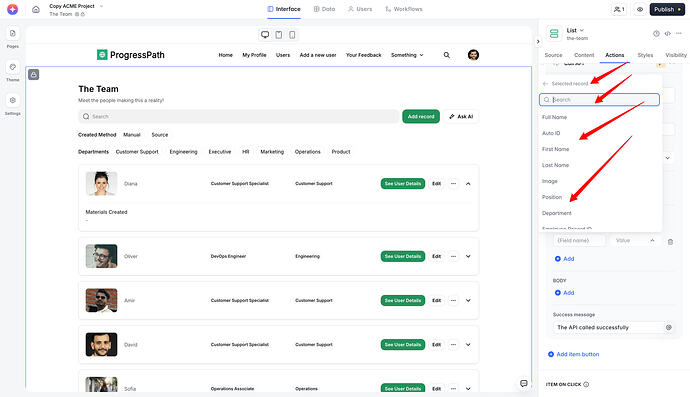
Task: Expand Oliver's record row chevron
Action: pyautogui.click(x=468, y=256)
